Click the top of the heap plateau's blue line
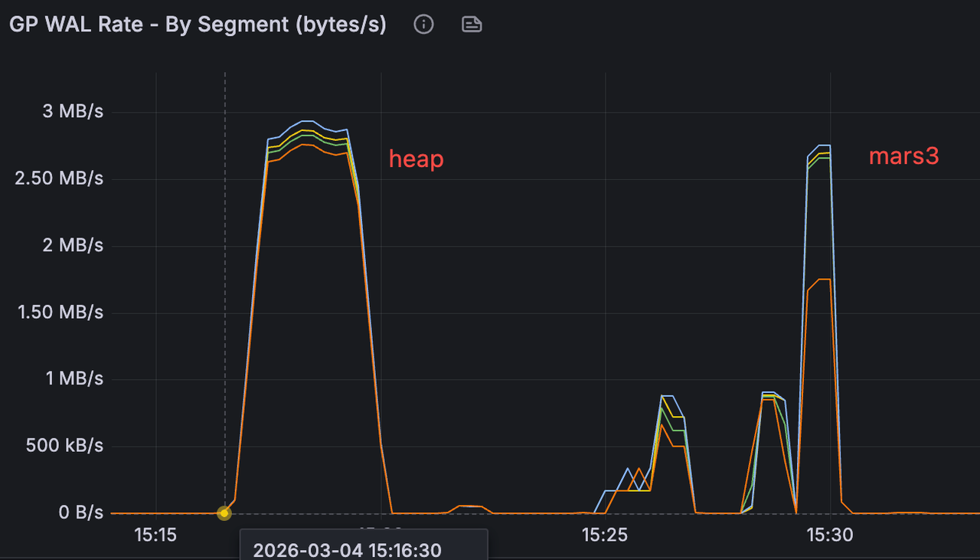 click(x=306, y=121)
